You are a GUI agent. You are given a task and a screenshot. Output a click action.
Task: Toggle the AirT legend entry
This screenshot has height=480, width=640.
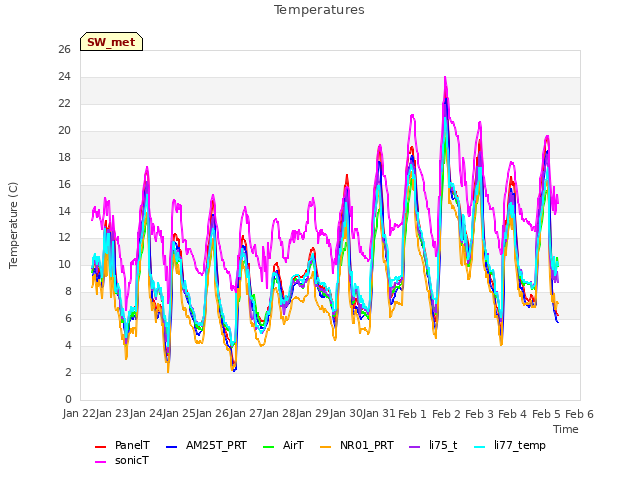[284, 446]
